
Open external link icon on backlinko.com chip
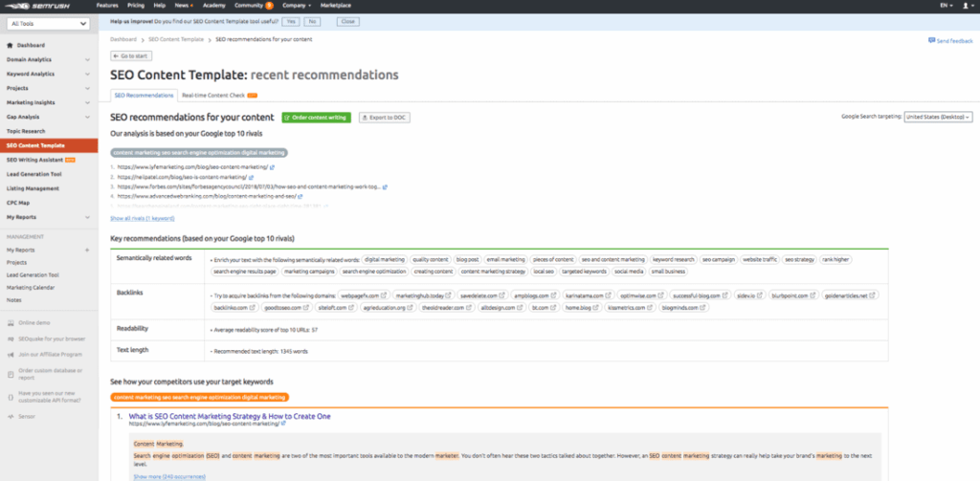252,307
